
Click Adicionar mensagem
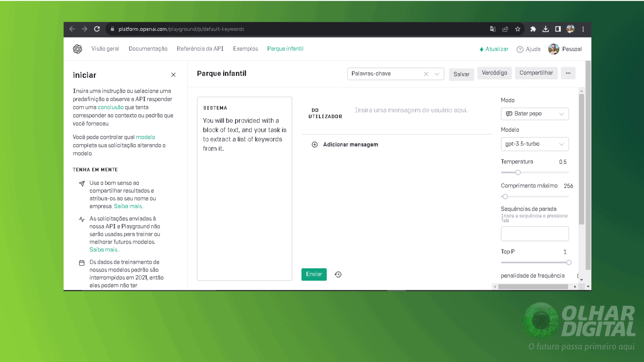click(351, 144)
